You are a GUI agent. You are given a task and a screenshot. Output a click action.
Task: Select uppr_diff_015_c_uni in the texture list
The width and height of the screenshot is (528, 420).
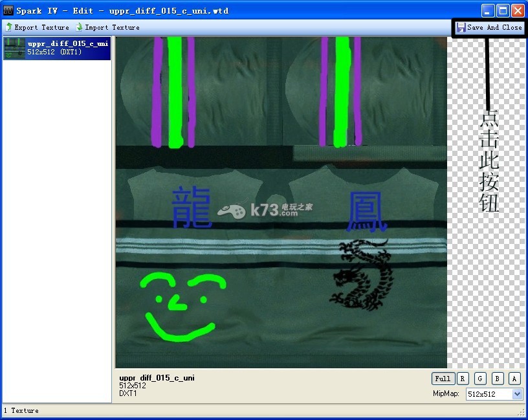67,44
